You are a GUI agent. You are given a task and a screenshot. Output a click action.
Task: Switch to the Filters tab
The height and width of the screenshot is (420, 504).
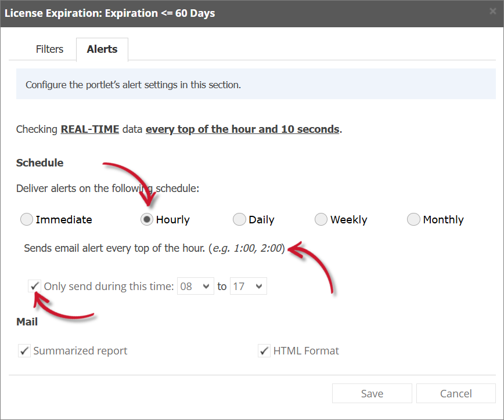click(x=49, y=49)
